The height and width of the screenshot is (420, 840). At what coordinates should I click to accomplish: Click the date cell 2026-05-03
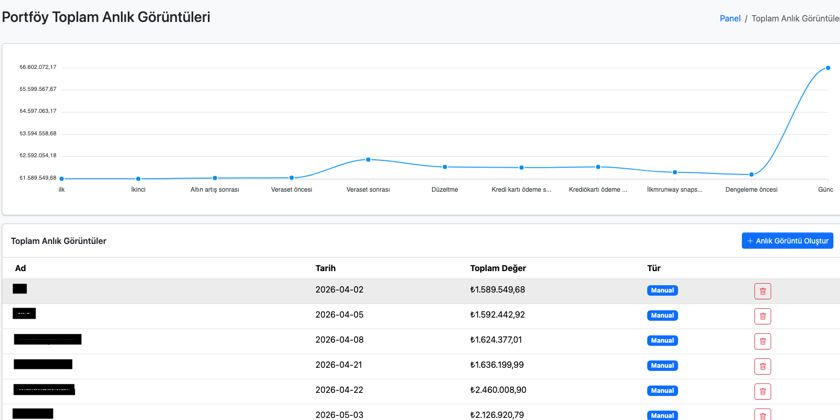point(339,415)
